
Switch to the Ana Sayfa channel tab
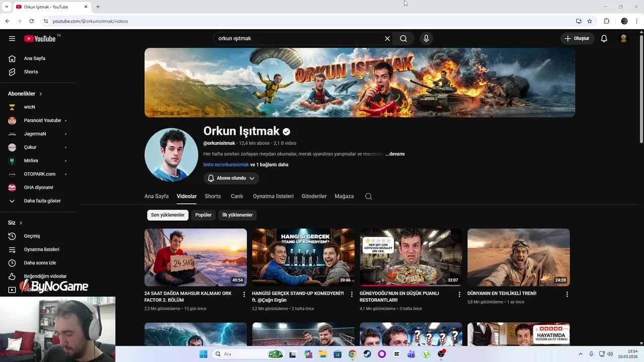(x=156, y=197)
